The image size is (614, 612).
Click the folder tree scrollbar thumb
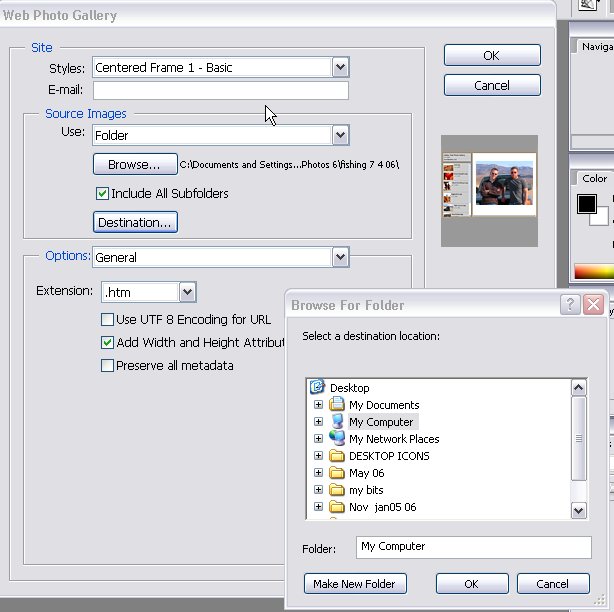coord(578,438)
